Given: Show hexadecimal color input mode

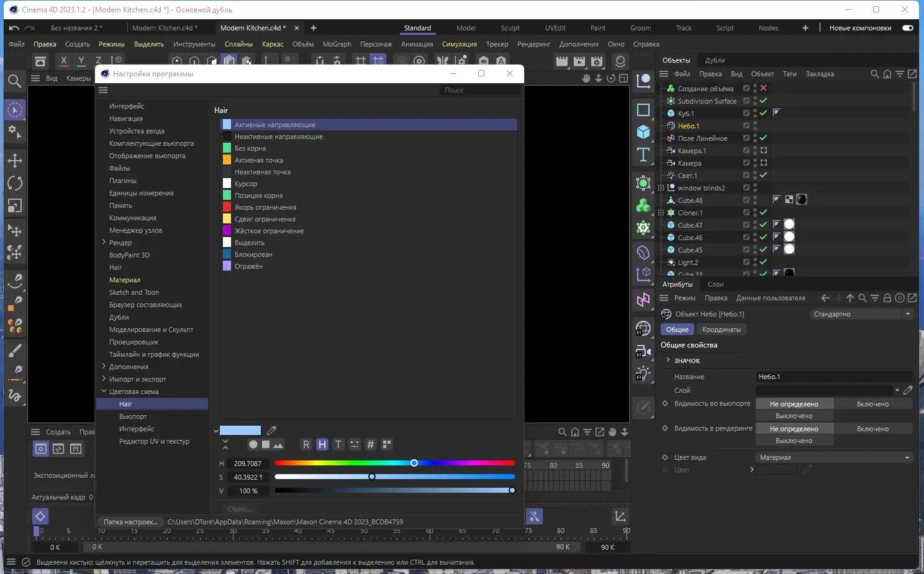Looking at the screenshot, I should [x=371, y=444].
